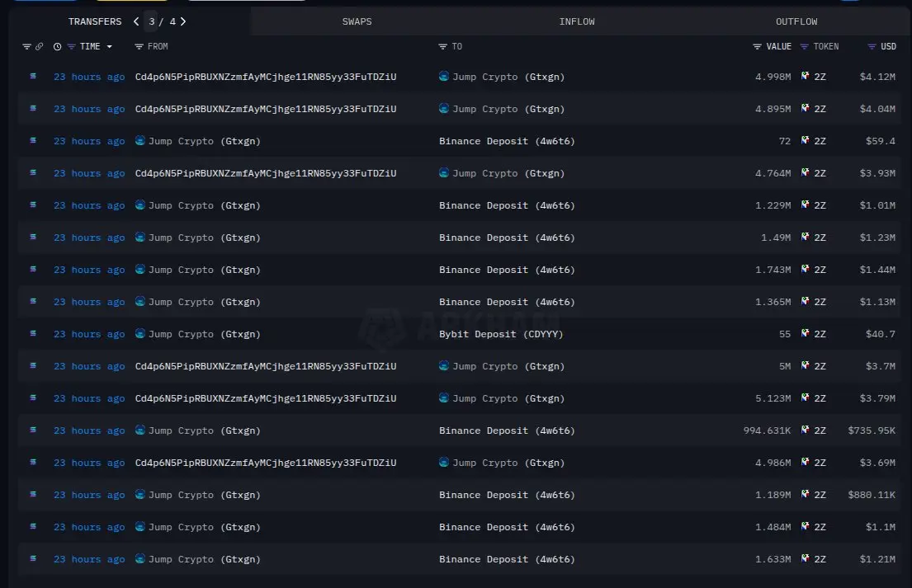Click 2Z token icon on the $3.69M row
Screen dimensions: 912x588
(805, 462)
